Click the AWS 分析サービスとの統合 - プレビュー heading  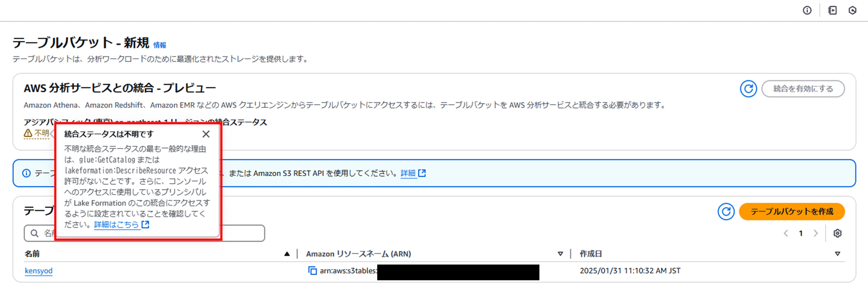pos(120,88)
